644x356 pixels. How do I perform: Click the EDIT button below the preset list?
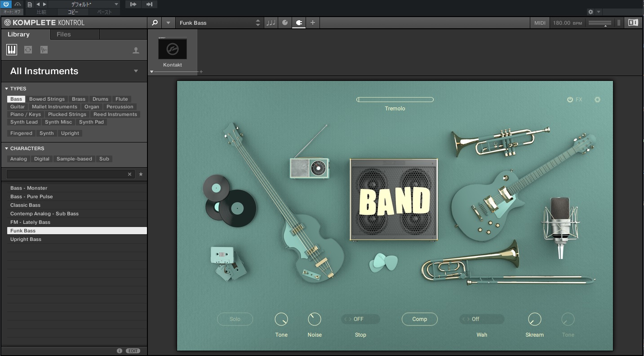pyautogui.click(x=133, y=351)
